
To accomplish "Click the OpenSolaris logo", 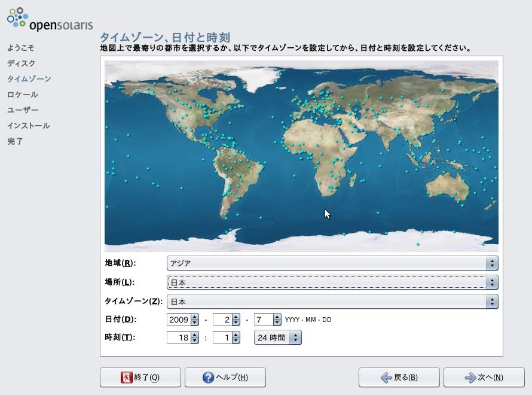I will click(x=50, y=19).
